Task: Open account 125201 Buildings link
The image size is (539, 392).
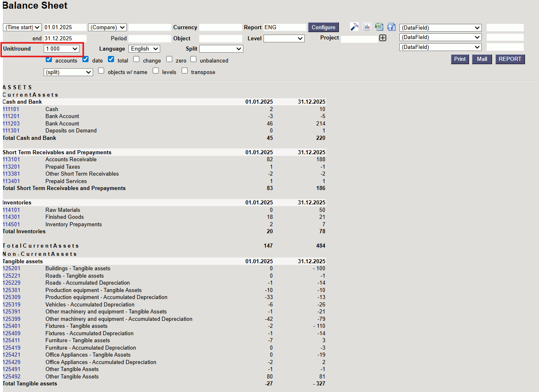Action: pos(11,269)
